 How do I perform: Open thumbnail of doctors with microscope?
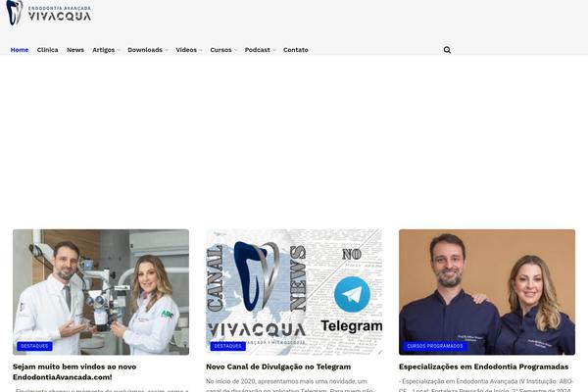pyautogui.click(x=101, y=292)
